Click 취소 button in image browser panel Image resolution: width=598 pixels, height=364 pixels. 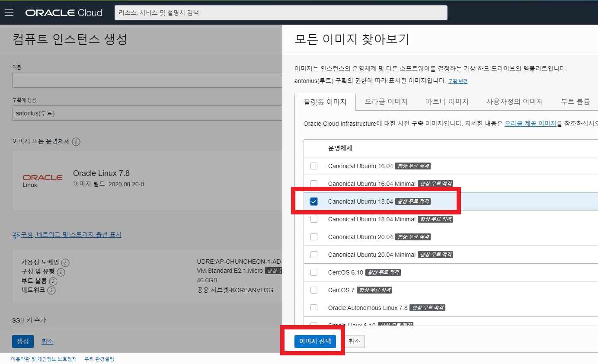354,342
